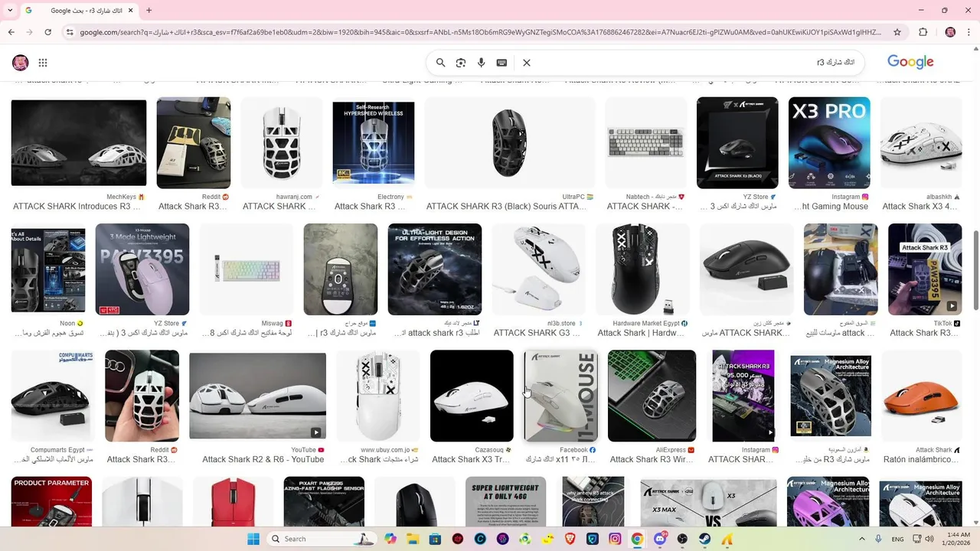
Task: Start voice search with the microphone icon
Action: 482,63
